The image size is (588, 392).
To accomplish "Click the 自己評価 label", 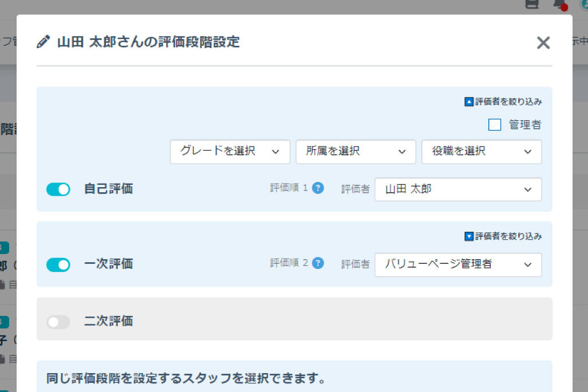I will pos(108,189).
